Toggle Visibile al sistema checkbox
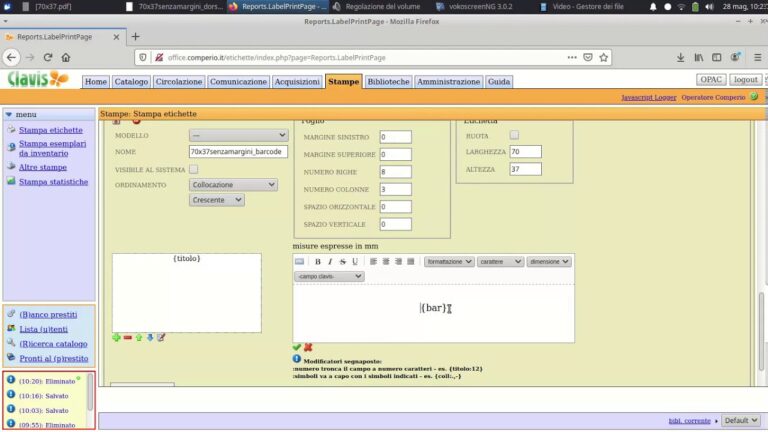This screenshot has height=432, width=768. pyautogui.click(x=193, y=169)
